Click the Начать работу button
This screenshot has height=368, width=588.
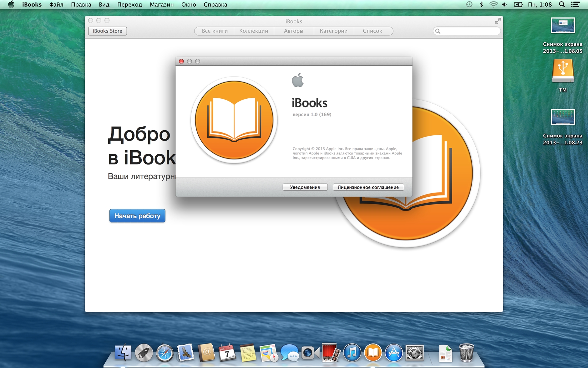(x=137, y=216)
